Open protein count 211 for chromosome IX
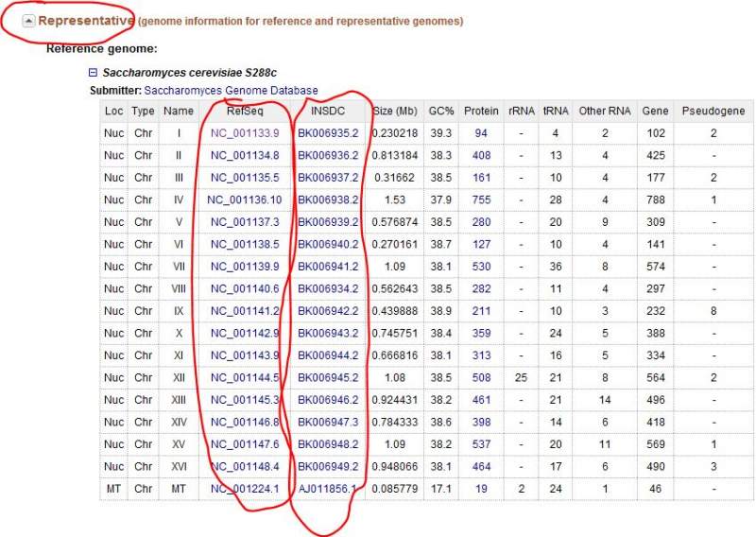Image resolution: width=756 pixels, height=537 pixels. pos(481,311)
